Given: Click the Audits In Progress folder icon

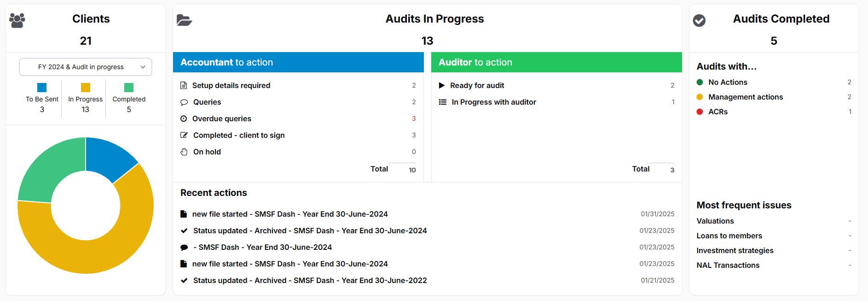Looking at the screenshot, I should (184, 20).
